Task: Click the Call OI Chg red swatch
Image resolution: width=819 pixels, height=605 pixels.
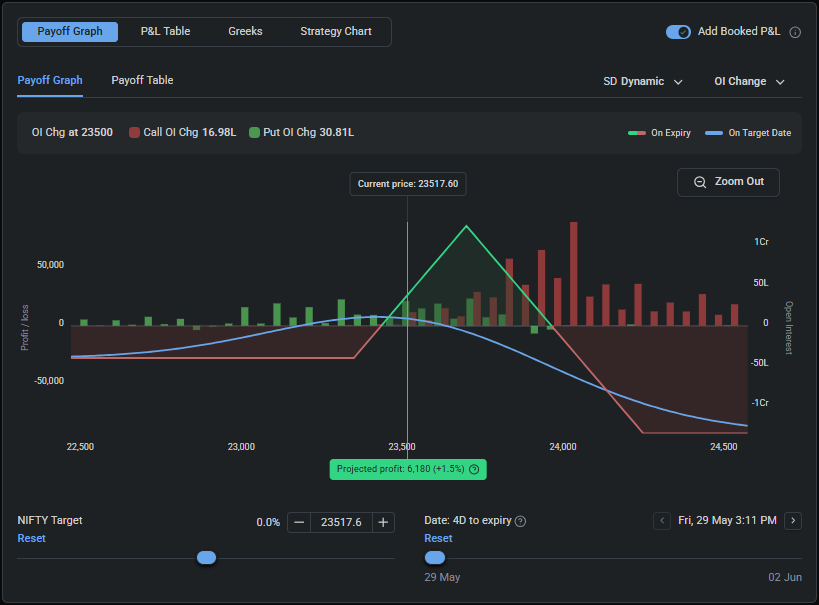Action: coord(134,133)
